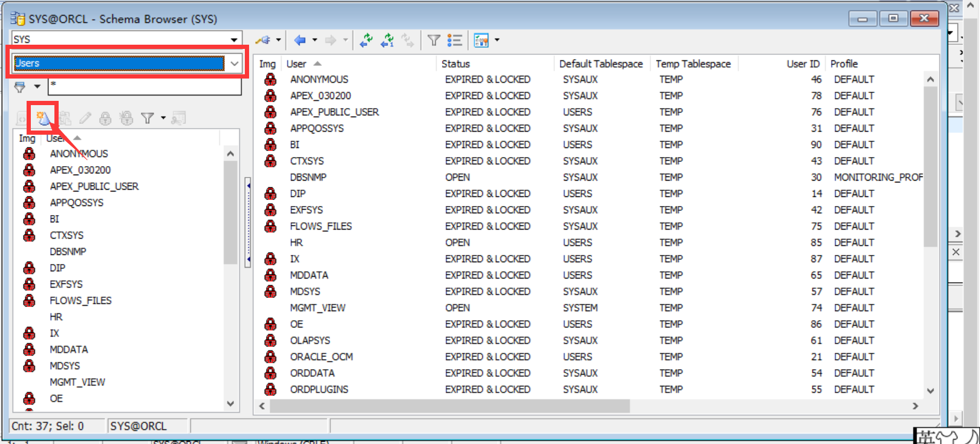The height and width of the screenshot is (444, 980).
Task: Open dropdown arrow beside left funnel icon
Action: pyautogui.click(x=37, y=87)
